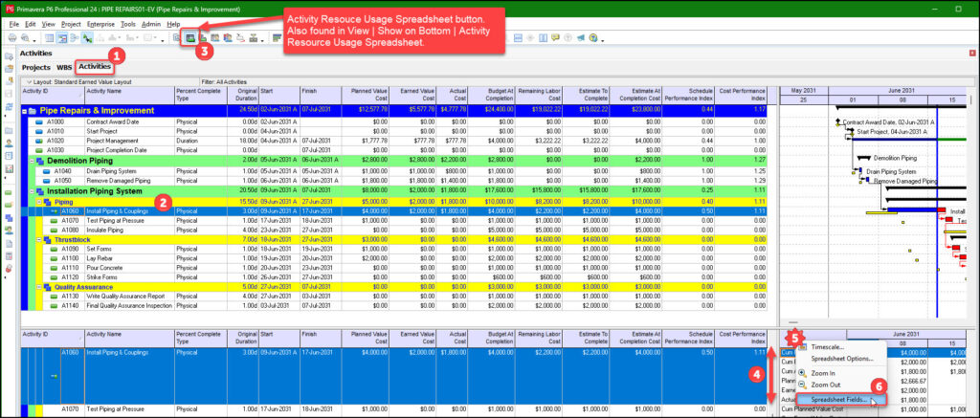Open the Help question mark icon
Screen dimensions: 980x418
tap(593, 37)
